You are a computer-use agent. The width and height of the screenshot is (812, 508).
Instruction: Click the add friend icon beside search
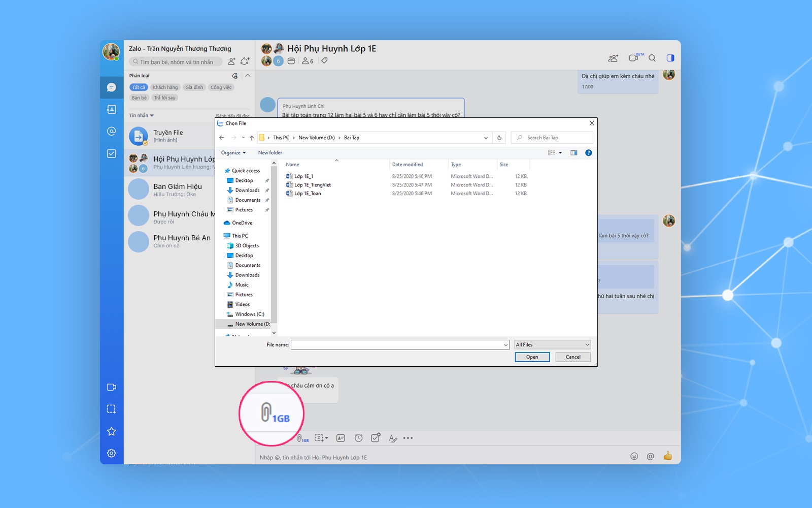(x=231, y=61)
